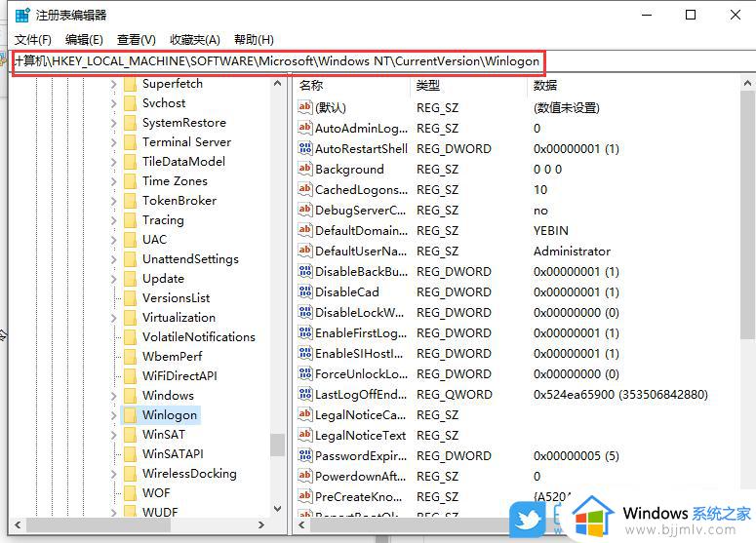Click the DisableLockW DWORD icon
Screen dimensions: 756x543
tap(304, 312)
